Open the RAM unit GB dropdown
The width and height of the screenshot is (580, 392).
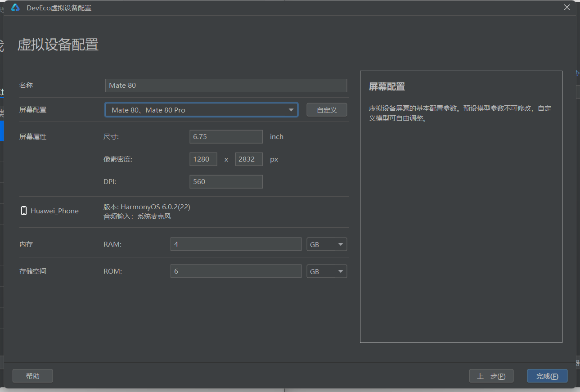[327, 244]
